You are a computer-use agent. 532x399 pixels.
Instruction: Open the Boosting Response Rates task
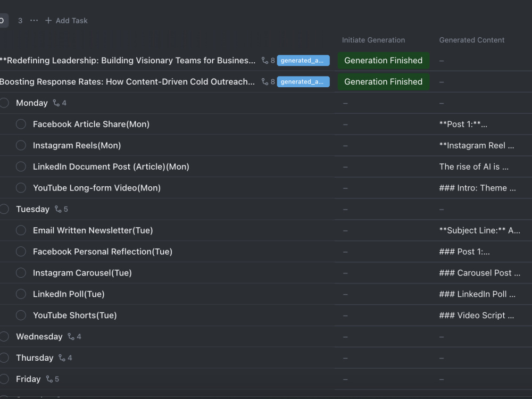point(127,82)
